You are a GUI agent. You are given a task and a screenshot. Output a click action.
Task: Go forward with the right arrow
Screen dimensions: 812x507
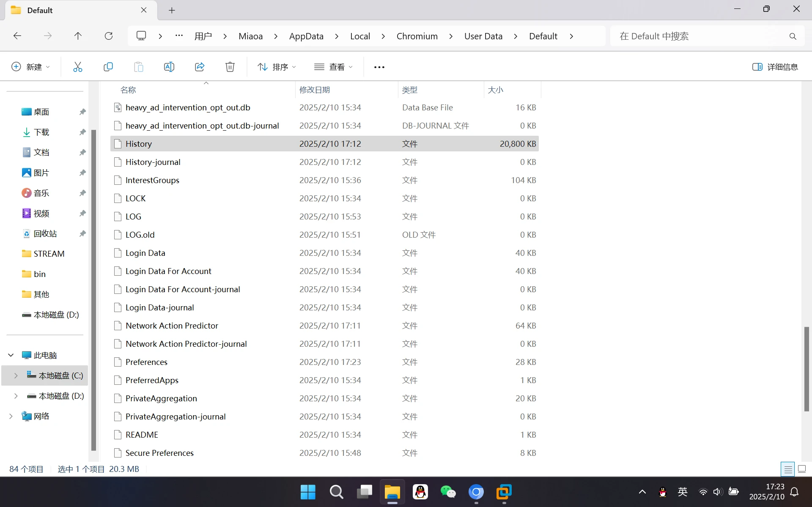point(48,36)
